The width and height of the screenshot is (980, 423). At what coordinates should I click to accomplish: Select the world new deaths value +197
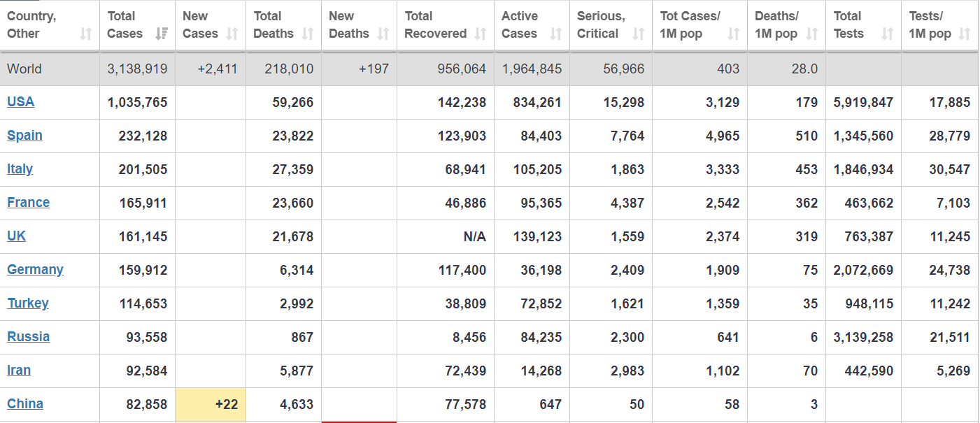pyautogui.click(x=374, y=69)
